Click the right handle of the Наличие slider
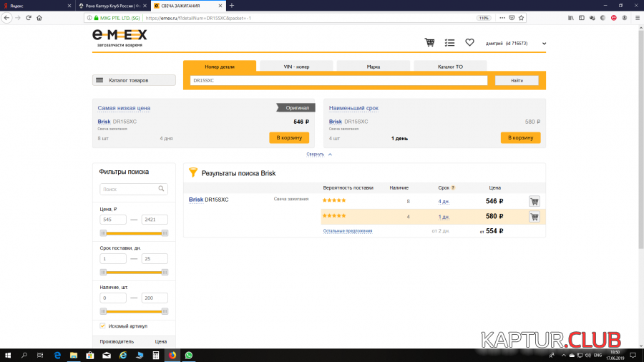 click(165, 311)
